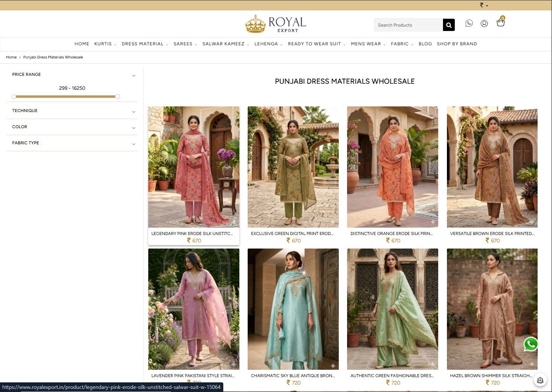Click Exclusive Green Digital Print title link

tap(292, 234)
